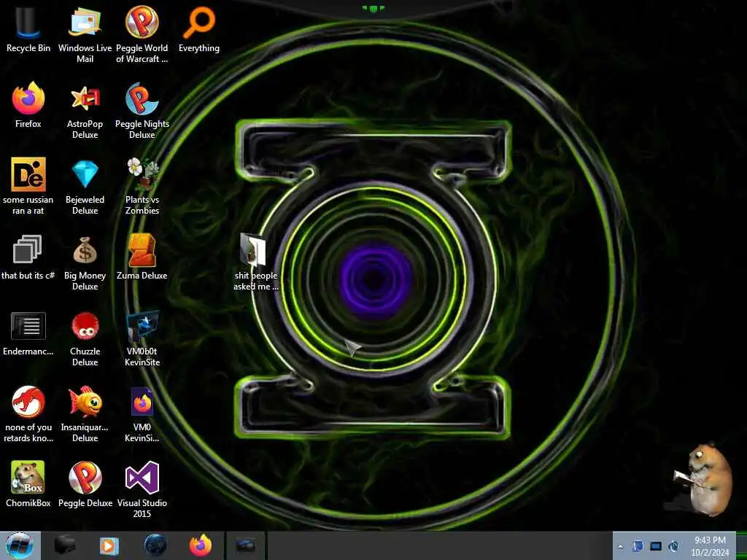Open the first blue tray icon beside the arrow
Viewport: 747px width, 560px height.
[638, 546]
